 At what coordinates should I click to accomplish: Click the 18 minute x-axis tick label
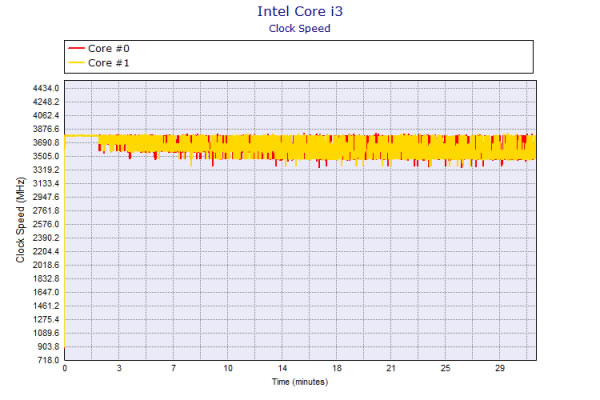point(336,368)
